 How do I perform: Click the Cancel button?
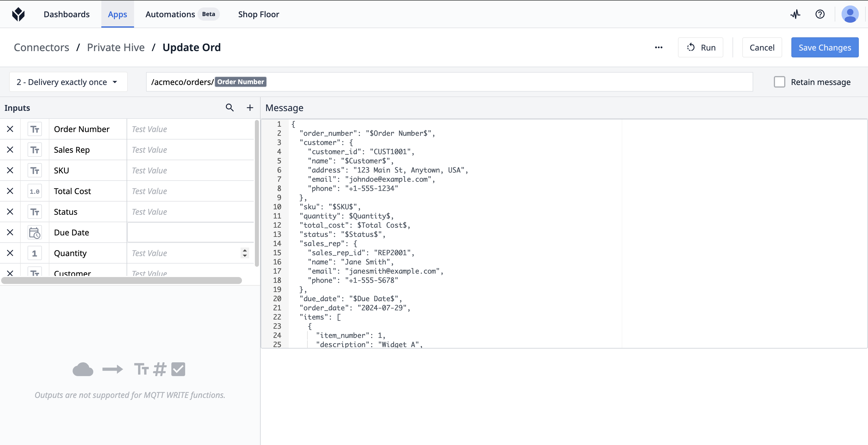pyautogui.click(x=762, y=48)
